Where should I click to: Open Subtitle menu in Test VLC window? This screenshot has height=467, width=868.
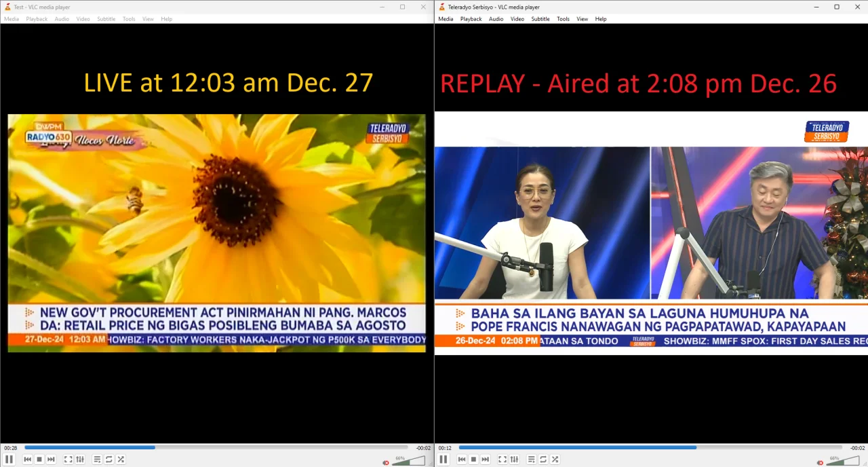(106, 19)
